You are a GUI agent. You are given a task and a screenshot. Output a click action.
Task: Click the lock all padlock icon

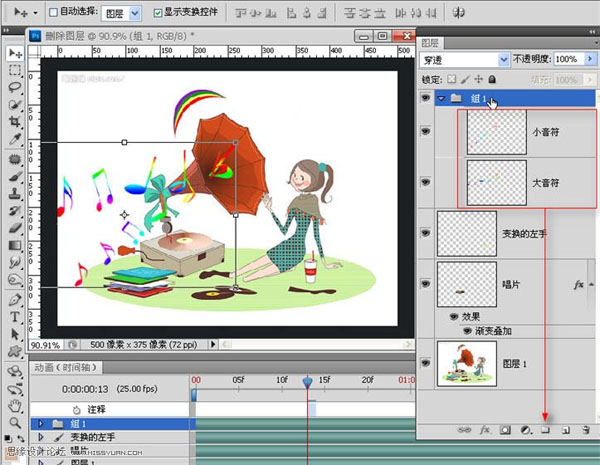click(x=490, y=79)
